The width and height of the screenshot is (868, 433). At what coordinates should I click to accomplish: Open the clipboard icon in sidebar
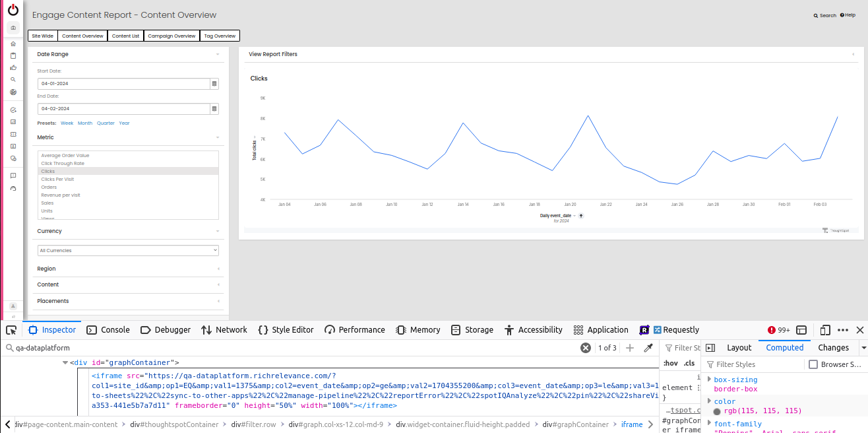coord(13,55)
